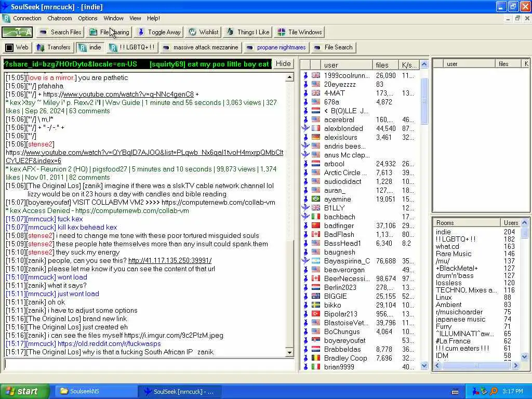
Task: Switch to the Web tab
Action: coord(17,47)
